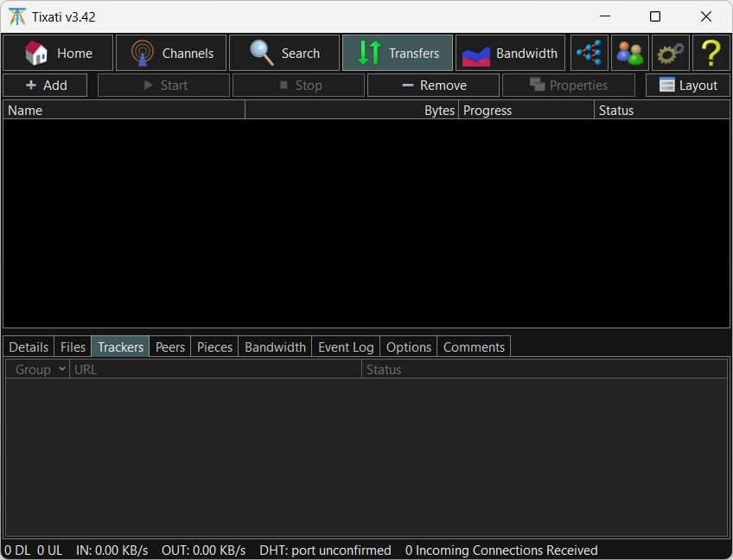Switch to the Transfers view
Image resolution: width=733 pixels, height=560 pixels.
tap(398, 53)
